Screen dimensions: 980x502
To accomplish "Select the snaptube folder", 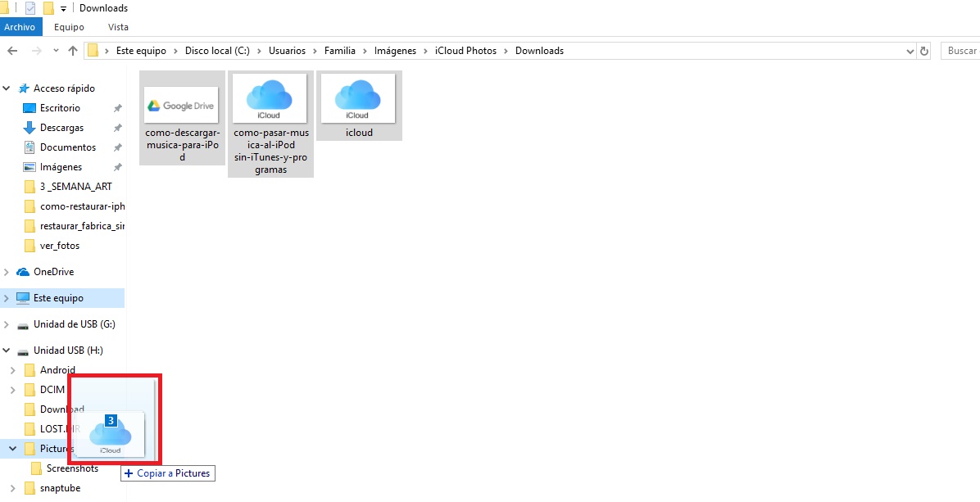I will 60,488.
